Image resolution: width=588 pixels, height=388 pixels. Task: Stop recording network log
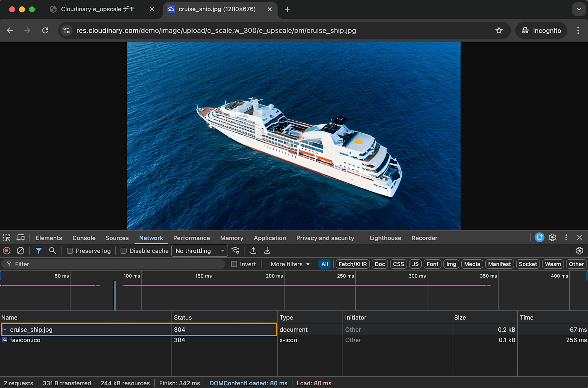(x=7, y=251)
